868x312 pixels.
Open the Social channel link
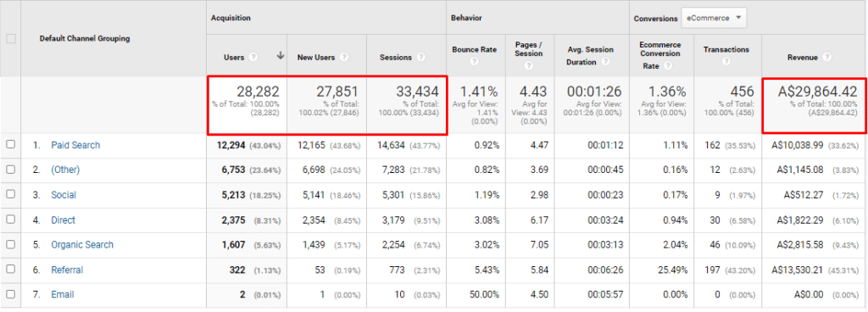(x=64, y=195)
